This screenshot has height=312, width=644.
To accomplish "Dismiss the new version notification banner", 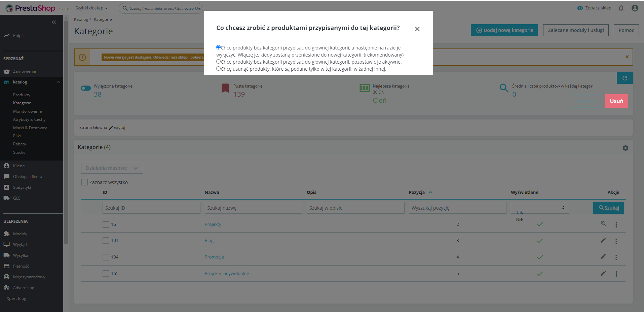I will click(x=627, y=57).
